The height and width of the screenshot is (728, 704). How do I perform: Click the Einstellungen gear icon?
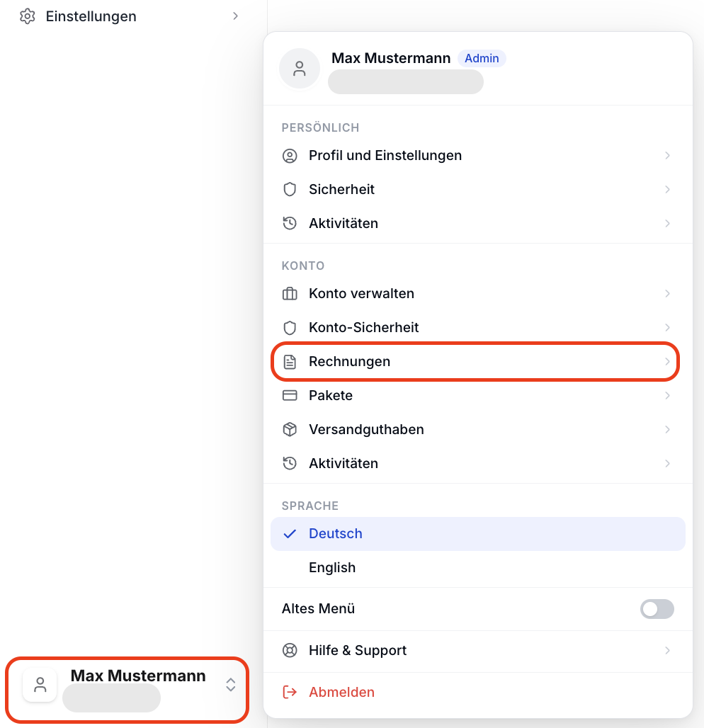tap(28, 16)
